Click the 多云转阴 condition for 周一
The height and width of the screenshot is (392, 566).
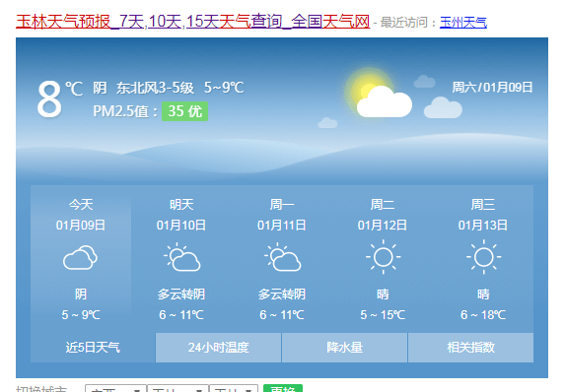[282, 294]
